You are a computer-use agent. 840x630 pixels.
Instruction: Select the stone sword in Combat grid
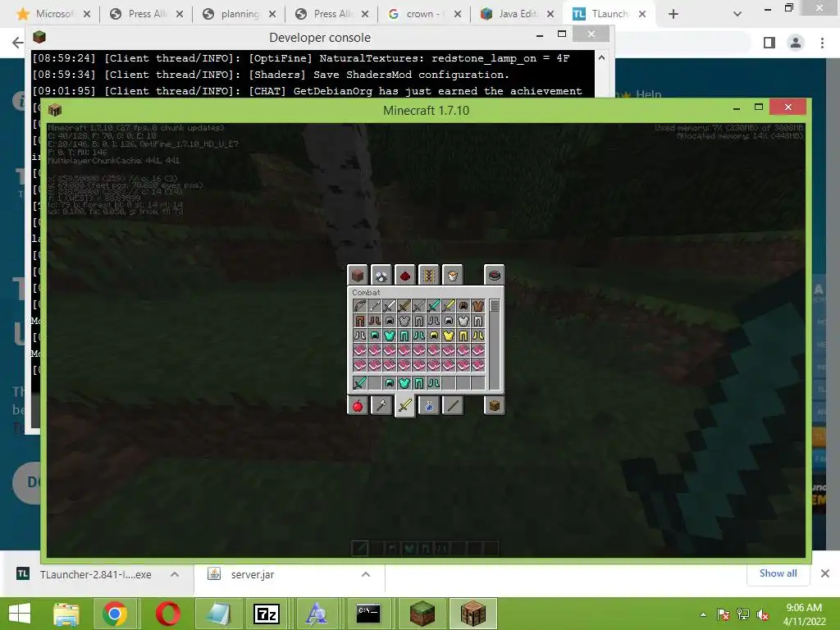pyautogui.click(x=419, y=306)
